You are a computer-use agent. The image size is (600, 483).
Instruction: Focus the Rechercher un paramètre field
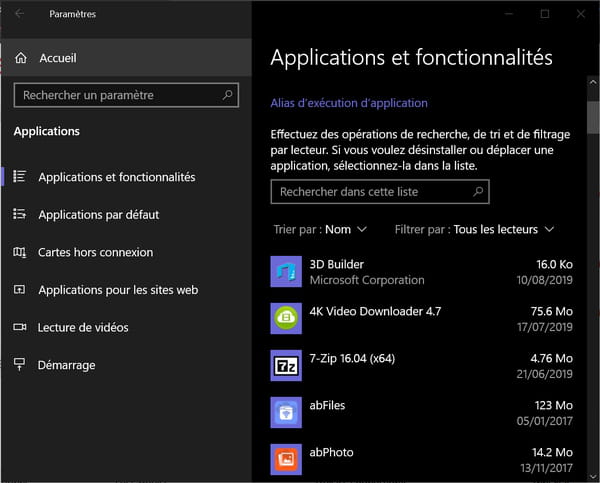click(x=126, y=95)
